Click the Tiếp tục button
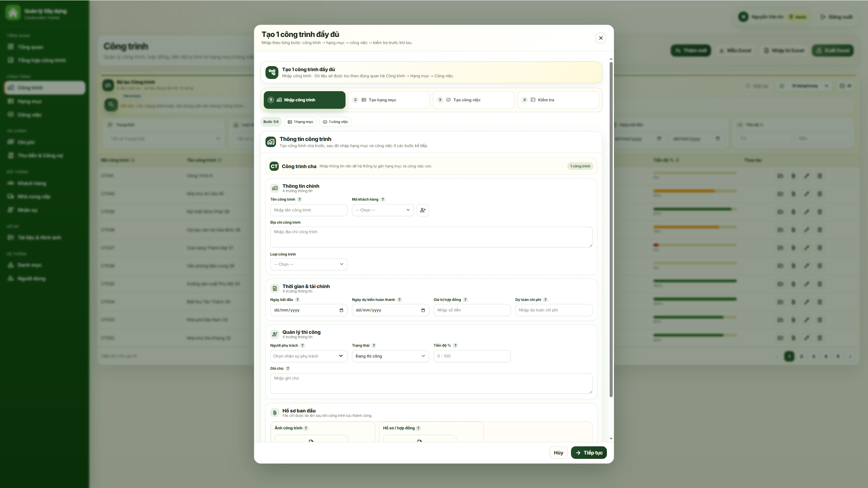 coord(589,453)
